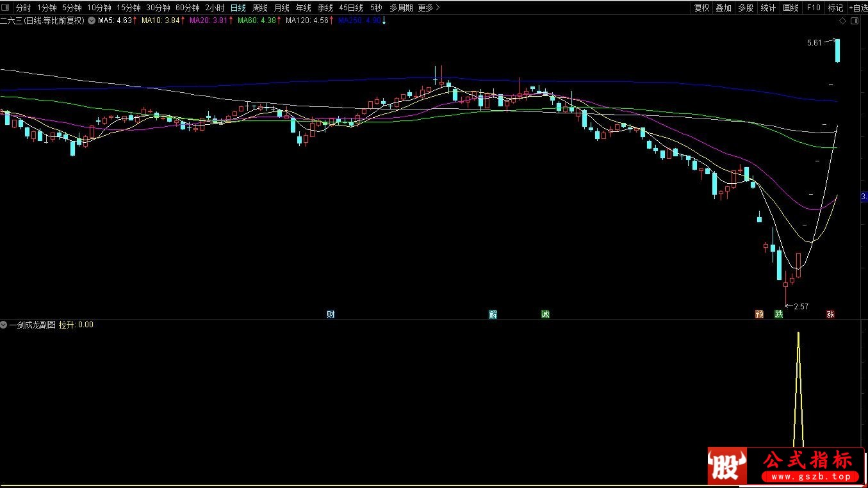Viewport: 868px width, 488px height.
Task: Expand the 一剑成龙副图 indicator dropdown
Action: [4, 325]
